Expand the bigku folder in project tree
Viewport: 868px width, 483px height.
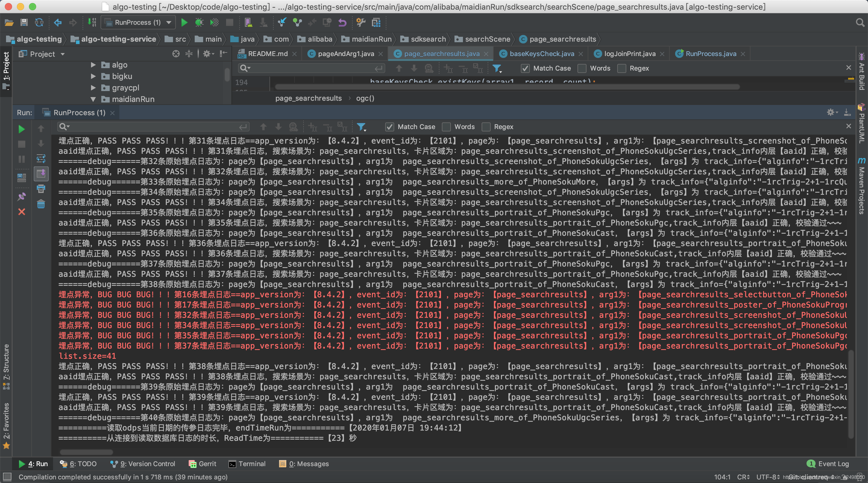point(93,77)
